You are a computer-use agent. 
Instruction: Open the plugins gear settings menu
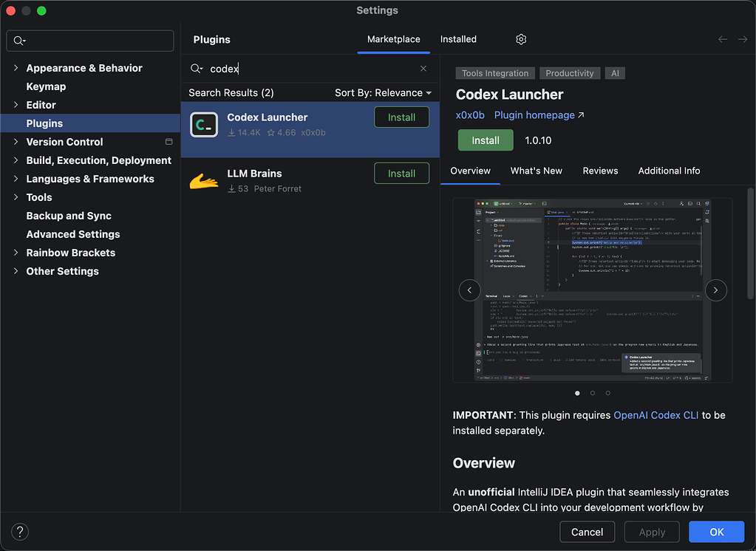521,40
